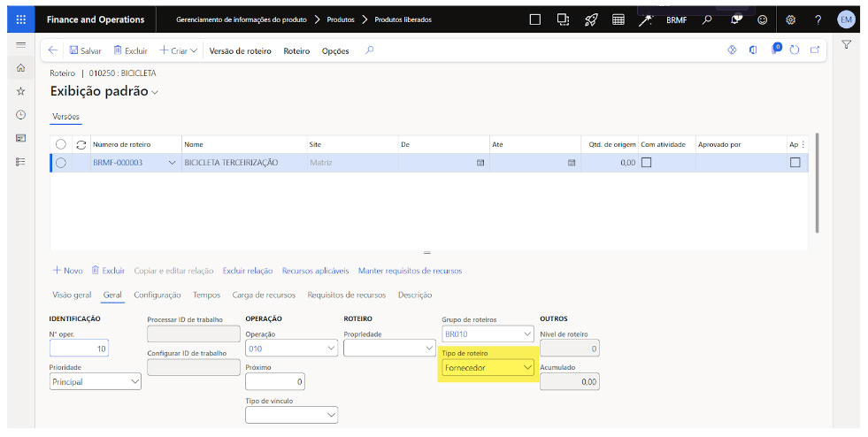Click the Home icon in left sidebar

tap(21, 67)
